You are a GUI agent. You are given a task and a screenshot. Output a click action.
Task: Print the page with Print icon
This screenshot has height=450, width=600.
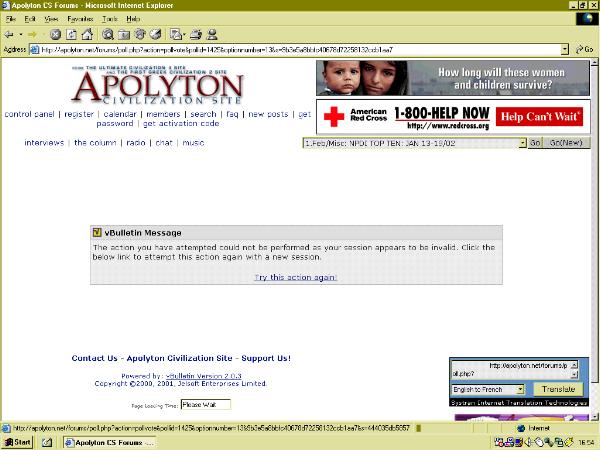[196, 35]
